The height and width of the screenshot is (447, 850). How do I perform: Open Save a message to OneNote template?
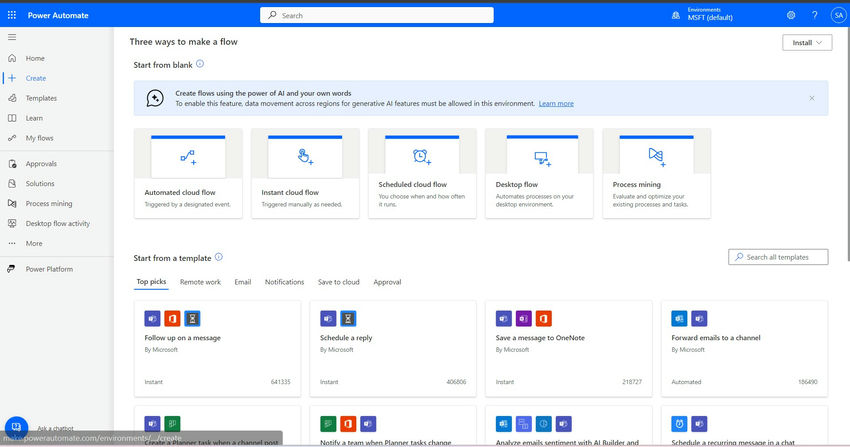point(569,348)
